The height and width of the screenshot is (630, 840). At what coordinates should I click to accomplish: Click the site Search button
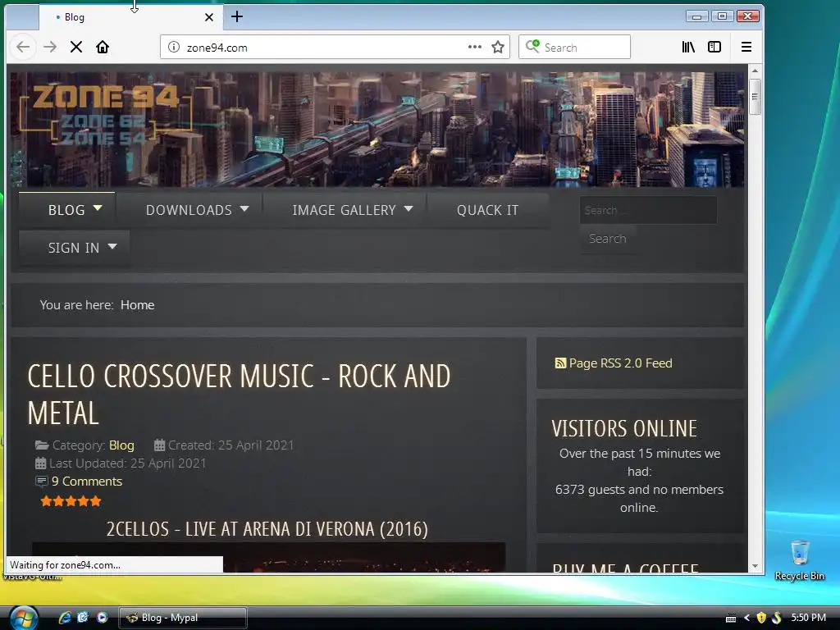608,239
